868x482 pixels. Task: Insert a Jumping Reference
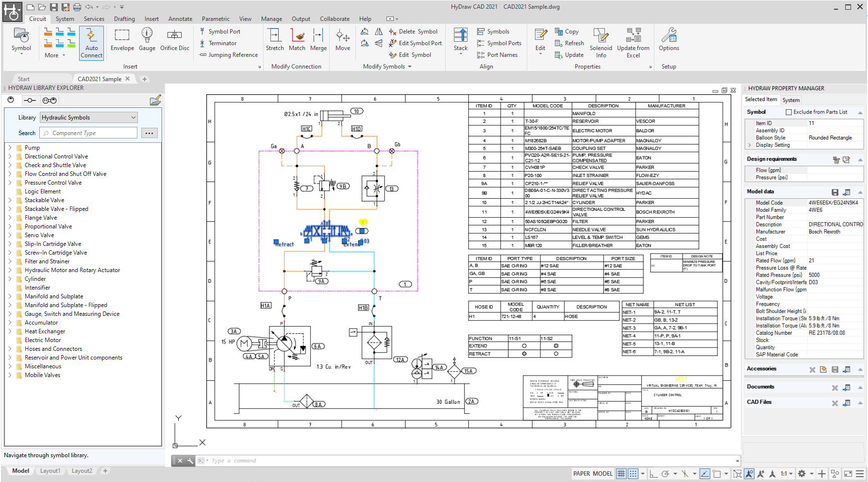pos(229,55)
